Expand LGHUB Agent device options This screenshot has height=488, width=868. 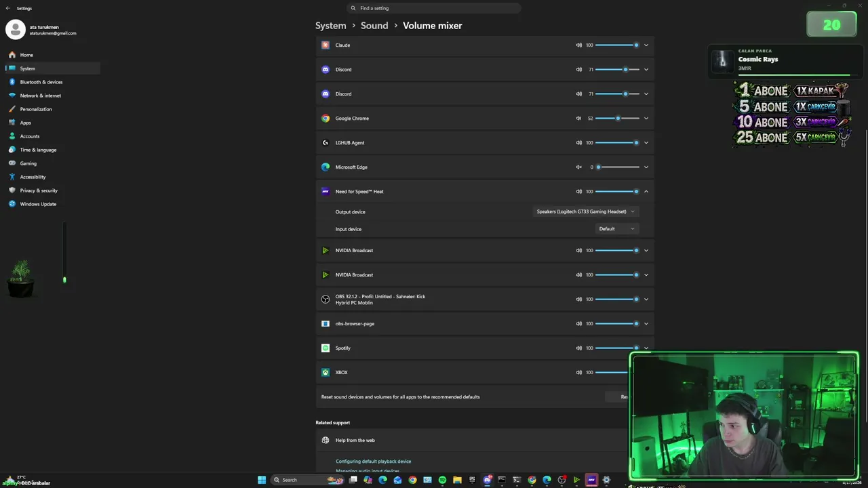coord(646,142)
